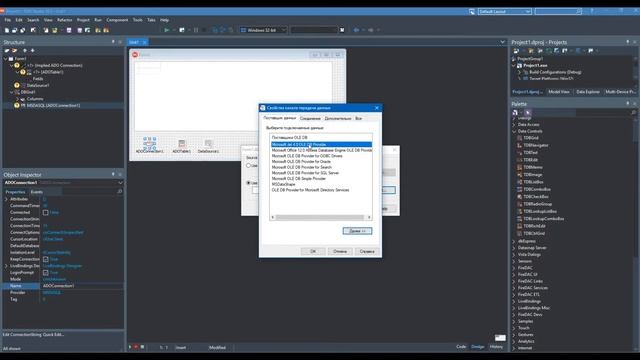Run the project with green play button

pos(167,30)
